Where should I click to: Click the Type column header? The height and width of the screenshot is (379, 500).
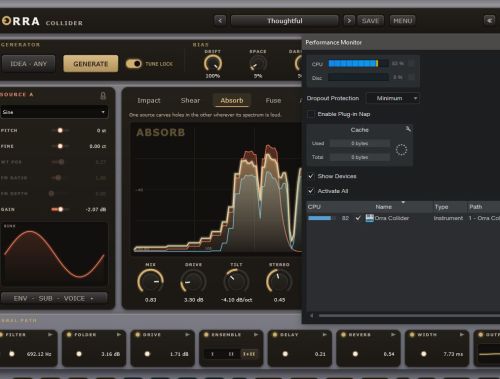point(441,207)
